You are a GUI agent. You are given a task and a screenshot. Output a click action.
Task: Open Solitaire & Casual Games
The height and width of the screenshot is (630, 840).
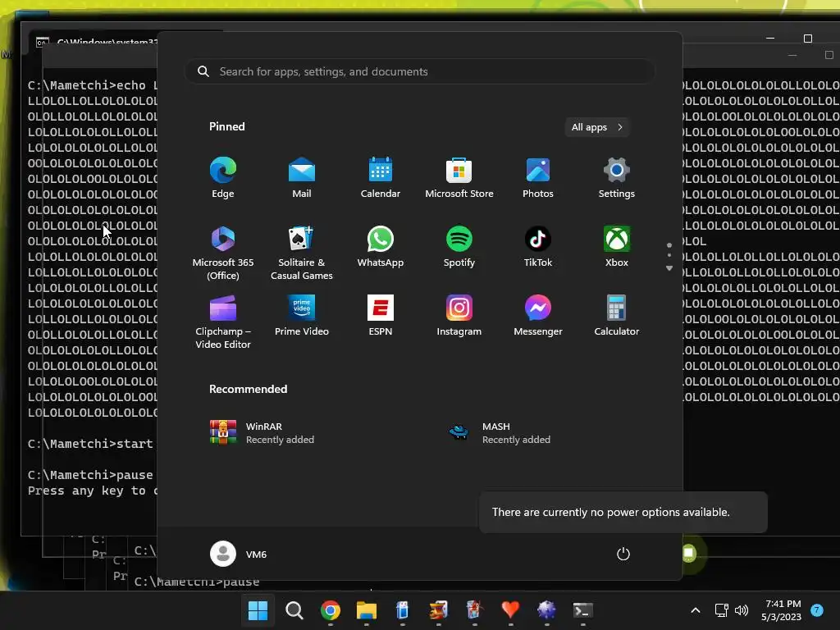[302, 253]
